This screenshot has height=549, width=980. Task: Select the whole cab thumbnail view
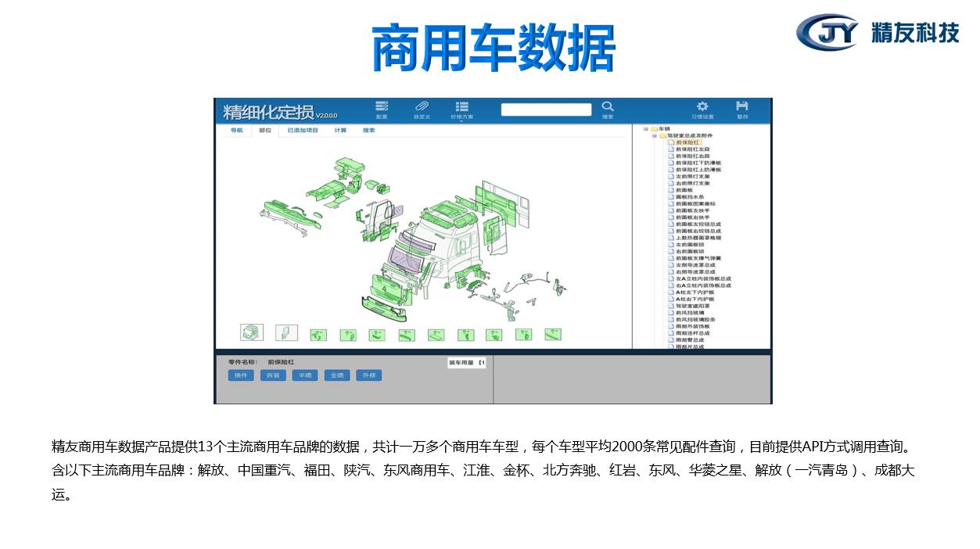click(252, 332)
